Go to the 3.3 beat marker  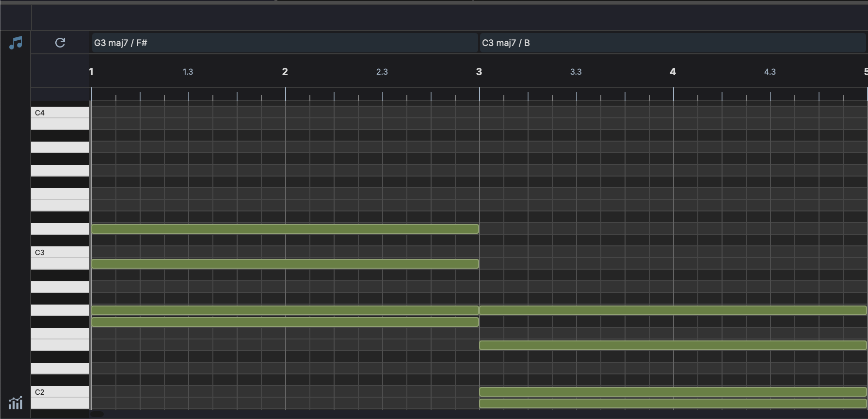point(576,72)
